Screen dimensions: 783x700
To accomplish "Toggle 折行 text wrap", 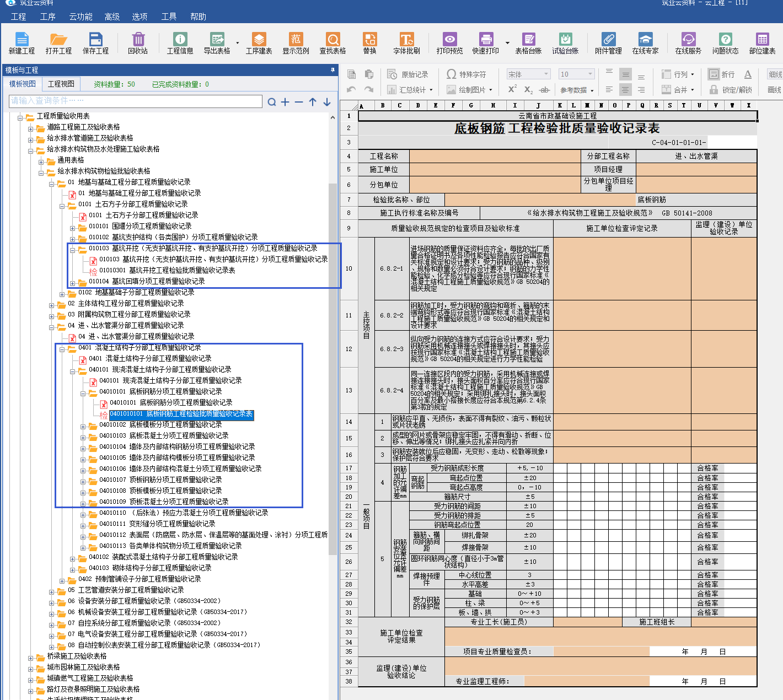I will coord(722,74).
